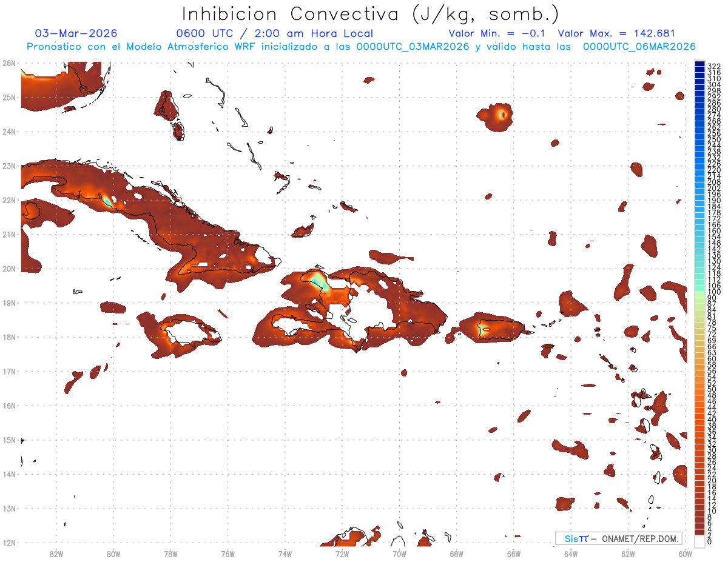Click the longitude label '72W'
Screen dimensions: 728x562
[342, 553]
